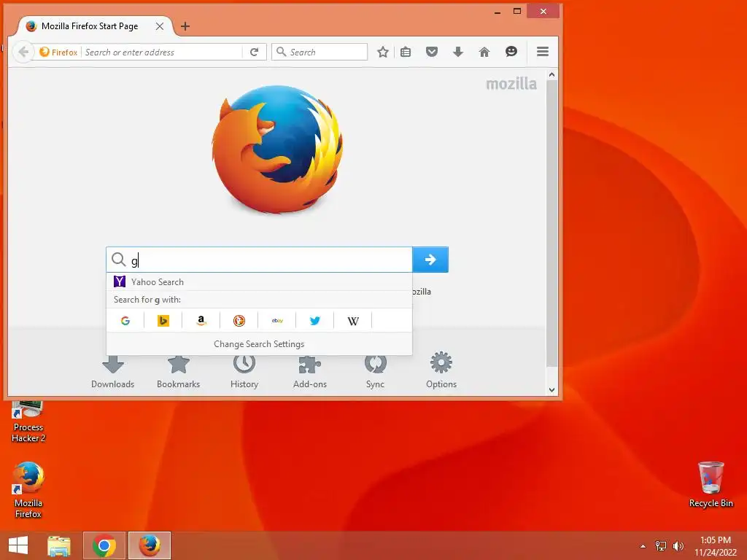This screenshot has width=747, height=560.
Task: Select Mozilla Firefox desktop shortcut
Action: click(x=28, y=490)
